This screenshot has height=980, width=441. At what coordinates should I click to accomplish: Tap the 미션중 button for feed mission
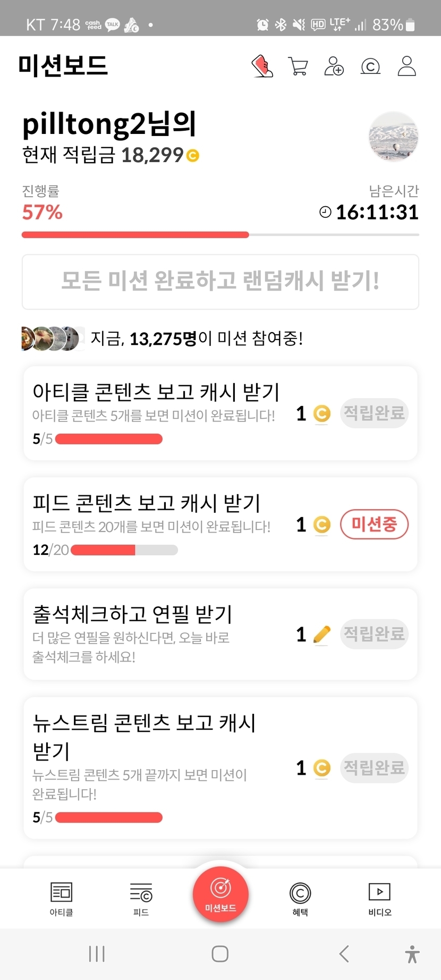coord(374,525)
